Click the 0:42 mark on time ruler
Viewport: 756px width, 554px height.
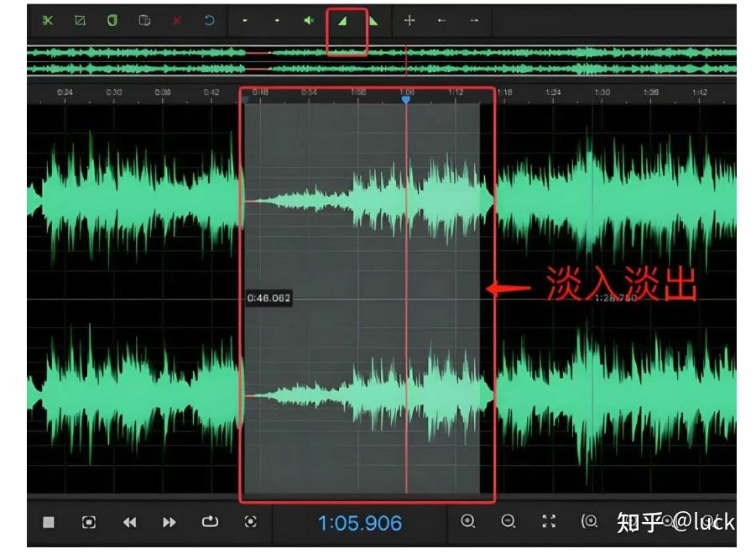[x=211, y=92]
